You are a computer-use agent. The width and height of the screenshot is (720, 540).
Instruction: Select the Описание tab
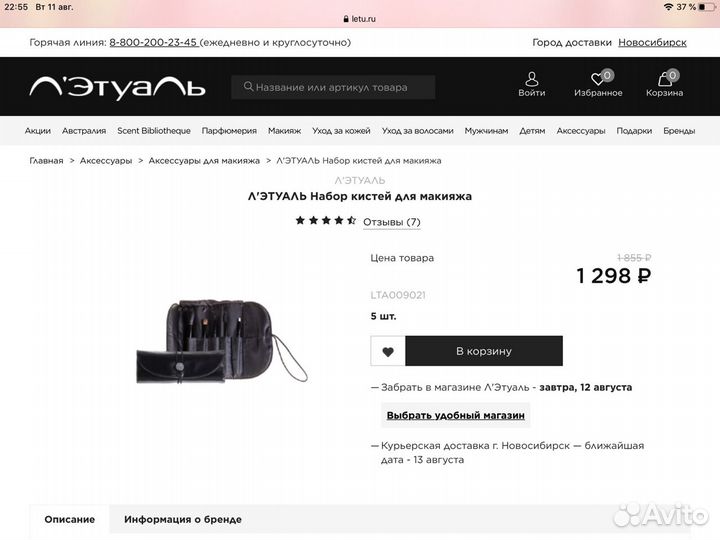[70, 519]
